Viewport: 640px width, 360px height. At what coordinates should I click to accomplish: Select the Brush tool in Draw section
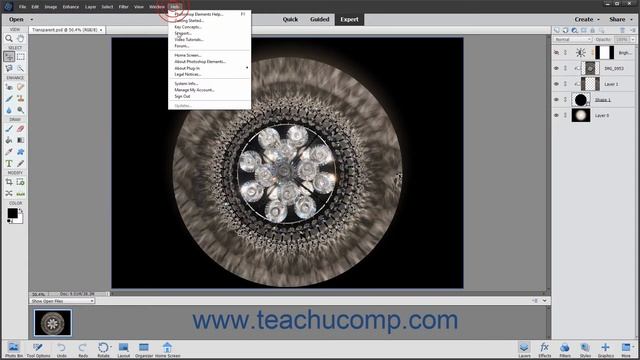(9, 129)
